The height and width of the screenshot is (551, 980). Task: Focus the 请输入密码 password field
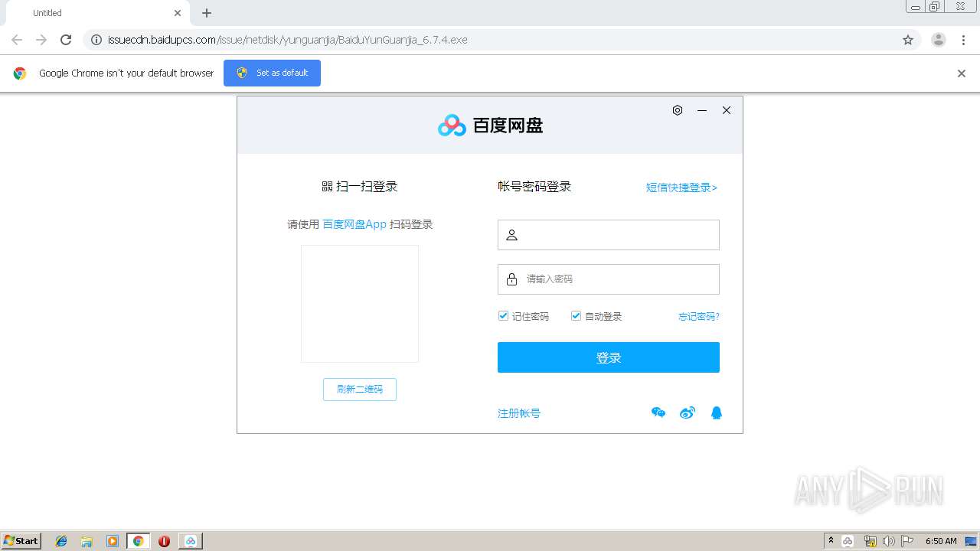click(609, 279)
